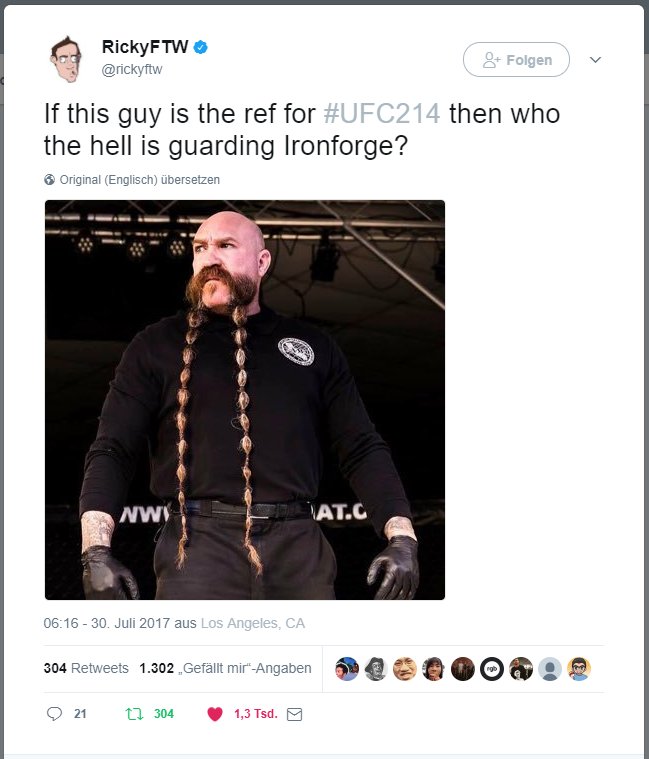The height and width of the screenshot is (759, 649).
Task: Click the envelope direct message icon
Action: (x=294, y=714)
